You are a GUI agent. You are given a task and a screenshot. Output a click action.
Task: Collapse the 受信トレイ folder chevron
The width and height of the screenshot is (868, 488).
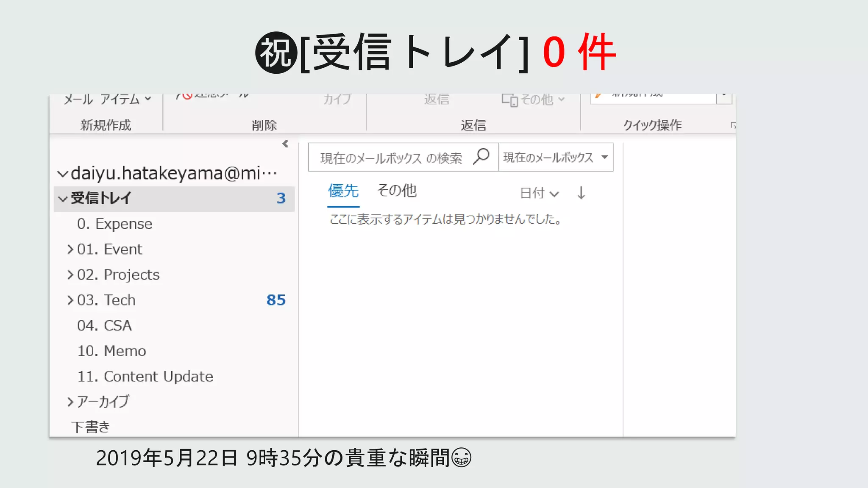(63, 199)
